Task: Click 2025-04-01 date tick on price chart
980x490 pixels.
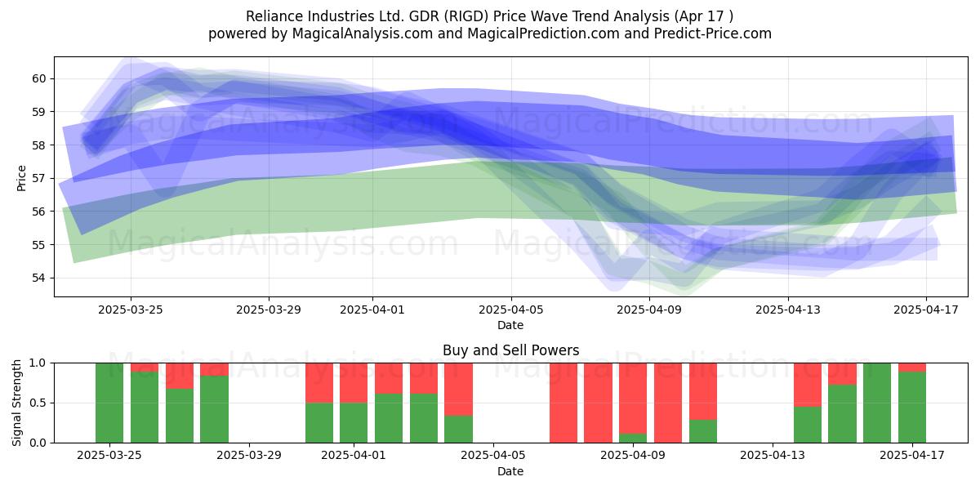Action: pyautogui.click(x=372, y=310)
